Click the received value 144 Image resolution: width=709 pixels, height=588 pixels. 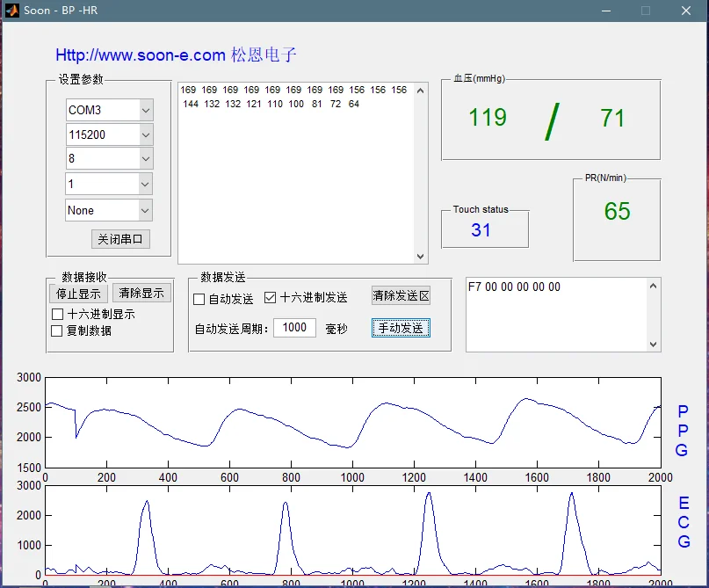[191, 104]
